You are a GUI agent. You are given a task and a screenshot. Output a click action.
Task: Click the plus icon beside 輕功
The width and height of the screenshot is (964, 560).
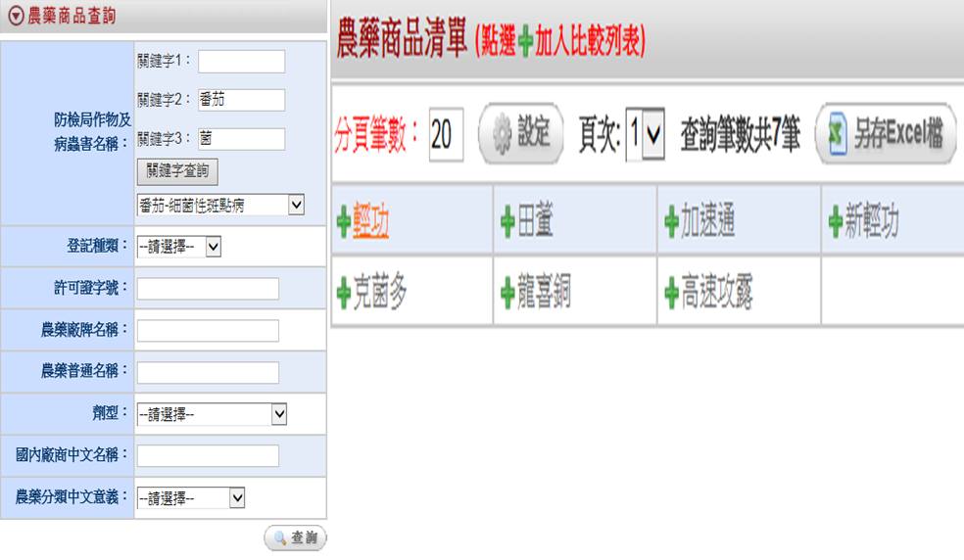pyautogui.click(x=343, y=224)
